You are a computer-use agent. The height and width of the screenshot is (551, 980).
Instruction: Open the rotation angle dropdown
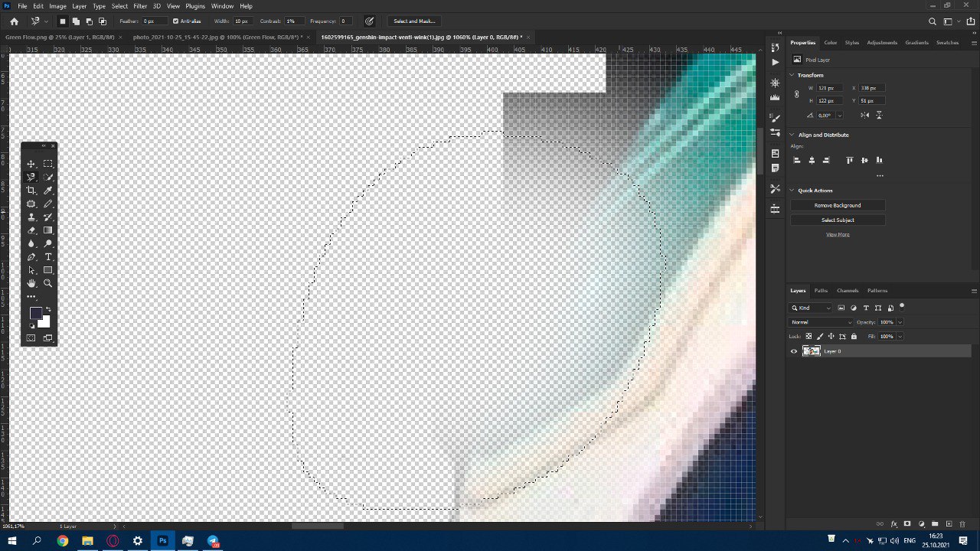pos(840,116)
